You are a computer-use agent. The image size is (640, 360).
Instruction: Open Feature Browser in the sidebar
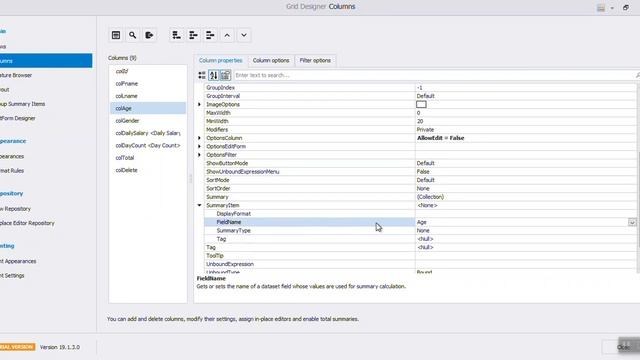(16, 75)
